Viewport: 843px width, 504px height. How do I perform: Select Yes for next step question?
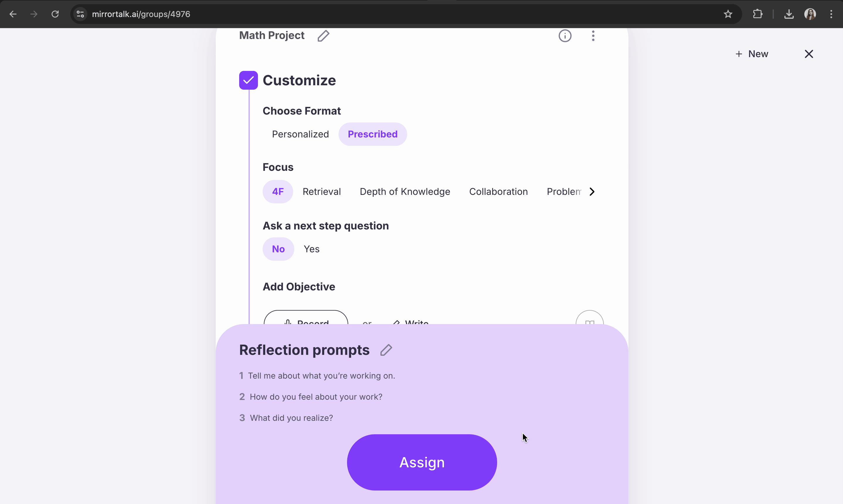[x=312, y=249]
